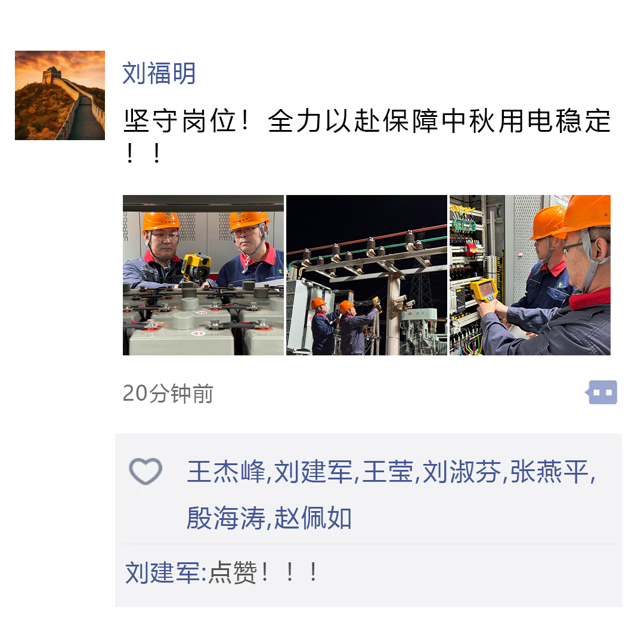Open liker 赵佩如's profile

(313, 518)
